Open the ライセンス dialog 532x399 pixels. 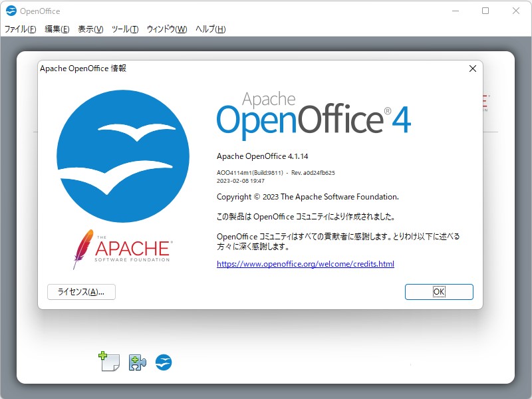(x=80, y=291)
